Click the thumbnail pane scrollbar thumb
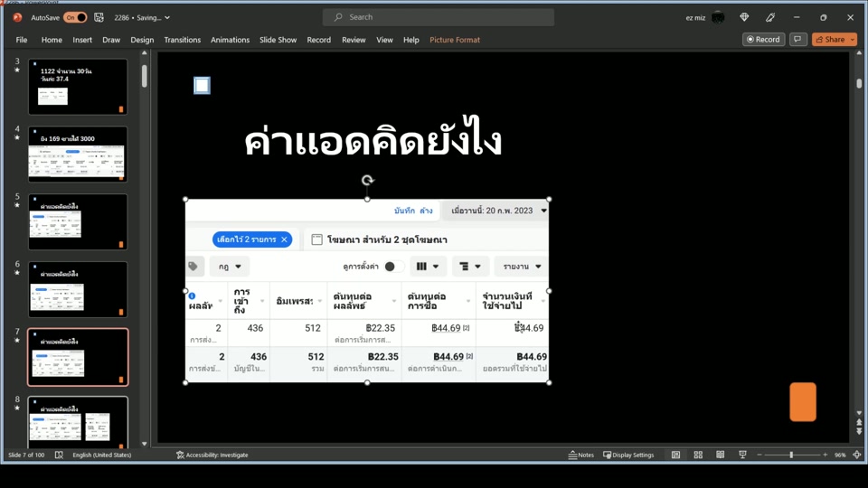868x488 pixels. (x=145, y=76)
